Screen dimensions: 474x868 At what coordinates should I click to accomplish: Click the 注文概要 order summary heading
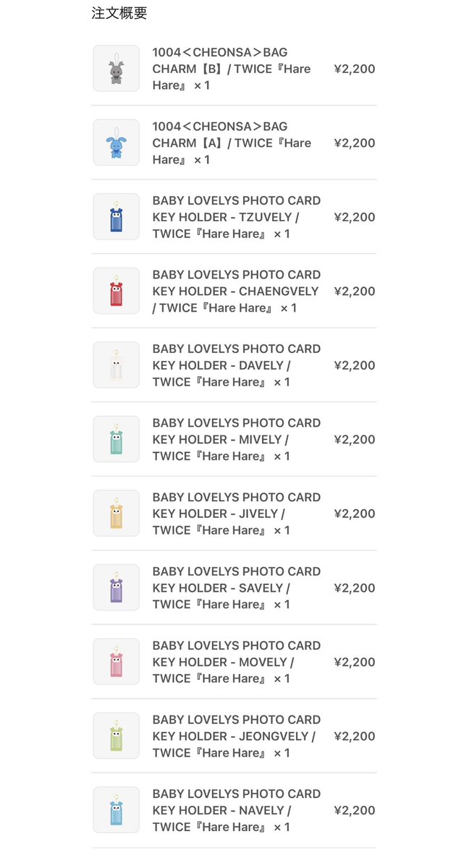click(x=119, y=13)
